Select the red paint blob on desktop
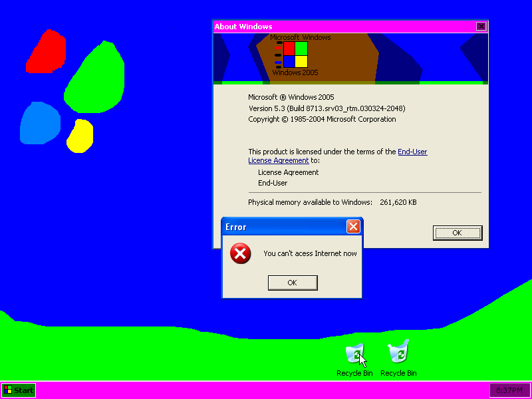Viewport: 532px width, 399px height. tap(48, 53)
